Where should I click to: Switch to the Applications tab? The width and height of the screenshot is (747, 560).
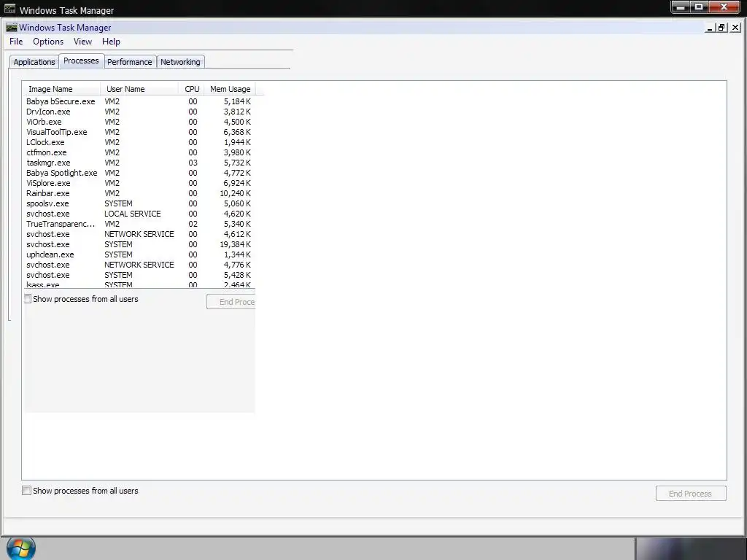pyautogui.click(x=34, y=62)
